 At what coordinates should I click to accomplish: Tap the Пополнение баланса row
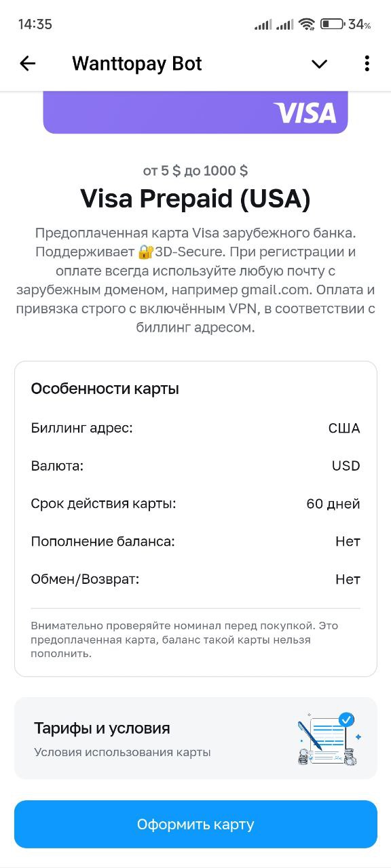pos(195,541)
